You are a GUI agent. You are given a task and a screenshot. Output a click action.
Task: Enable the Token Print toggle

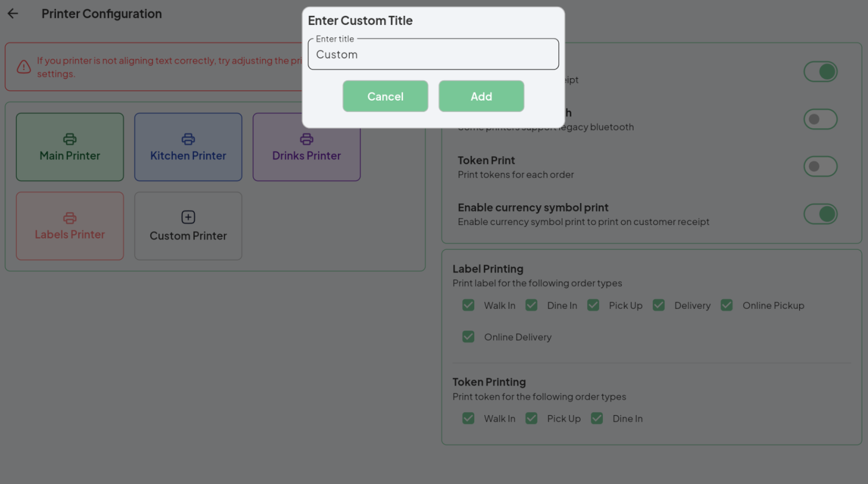pyautogui.click(x=821, y=166)
